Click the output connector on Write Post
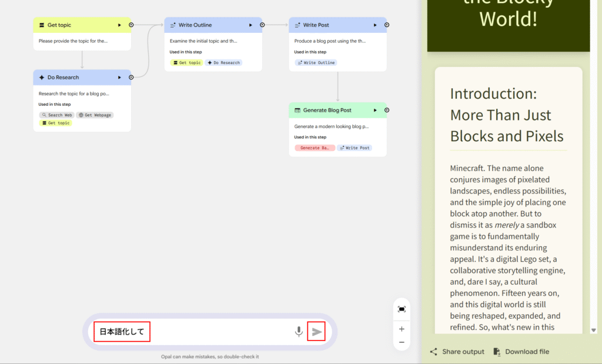Screen dimensions: 602x364 click(387, 25)
